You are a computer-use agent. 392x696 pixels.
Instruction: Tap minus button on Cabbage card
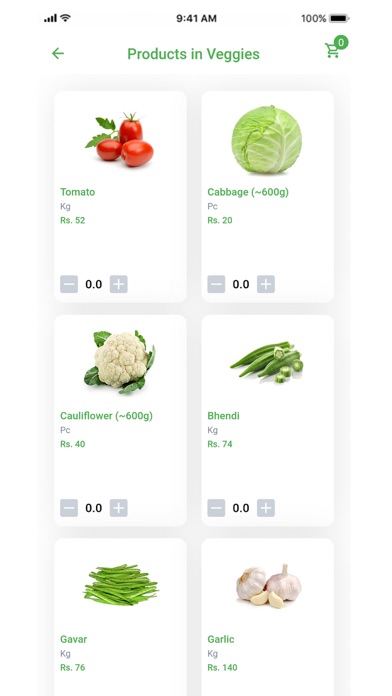click(x=216, y=284)
